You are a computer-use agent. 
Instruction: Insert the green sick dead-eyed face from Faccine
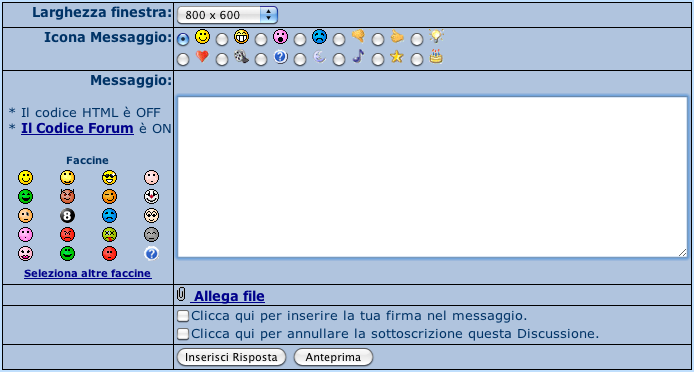click(109, 234)
